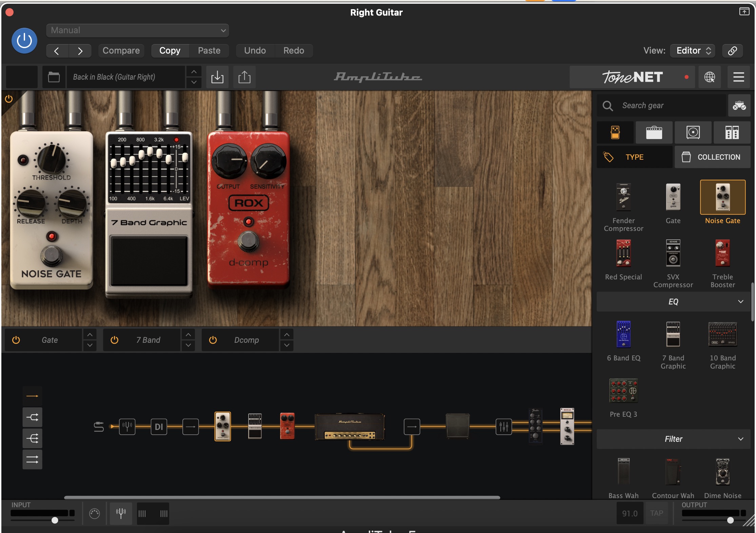The image size is (756, 533).
Task: Click the save preset download icon
Action: point(217,77)
